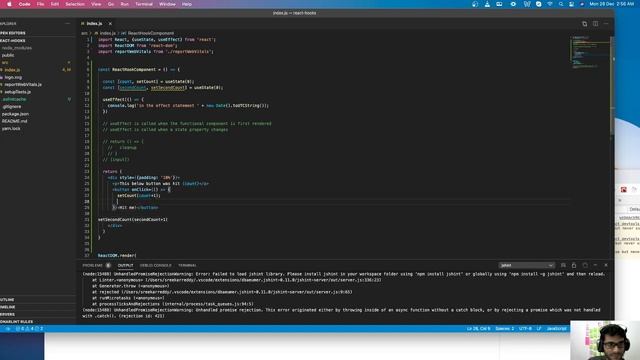This screenshot has width=640, height=360.
Task: Open the Window menu
Action: pyautogui.click(x=167, y=4)
